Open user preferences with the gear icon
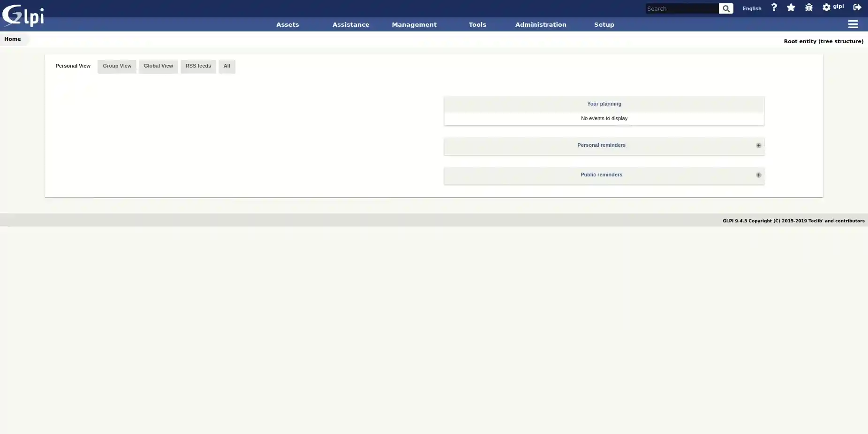868x434 pixels. click(x=826, y=7)
